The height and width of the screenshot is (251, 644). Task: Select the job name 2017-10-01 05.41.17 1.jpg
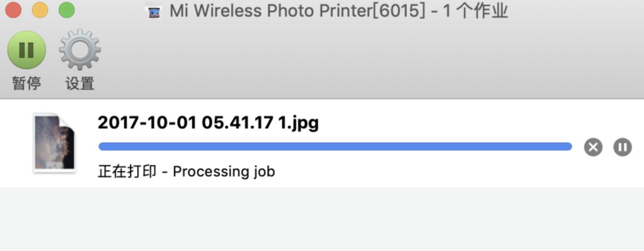coord(208,123)
